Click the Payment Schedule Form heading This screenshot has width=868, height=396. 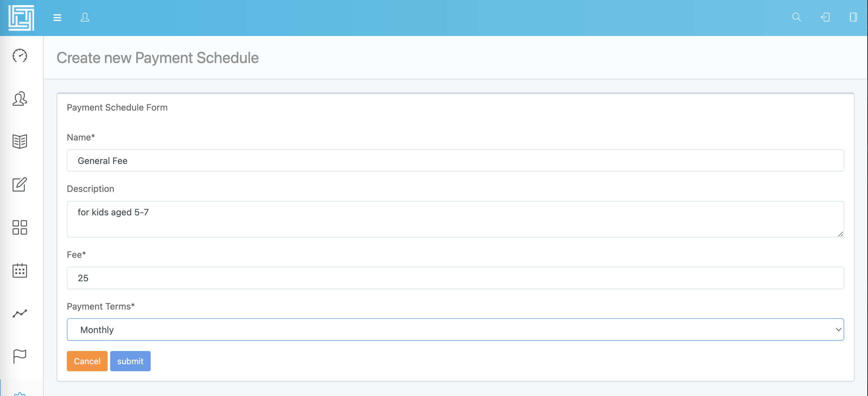pyautogui.click(x=117, y=107)
